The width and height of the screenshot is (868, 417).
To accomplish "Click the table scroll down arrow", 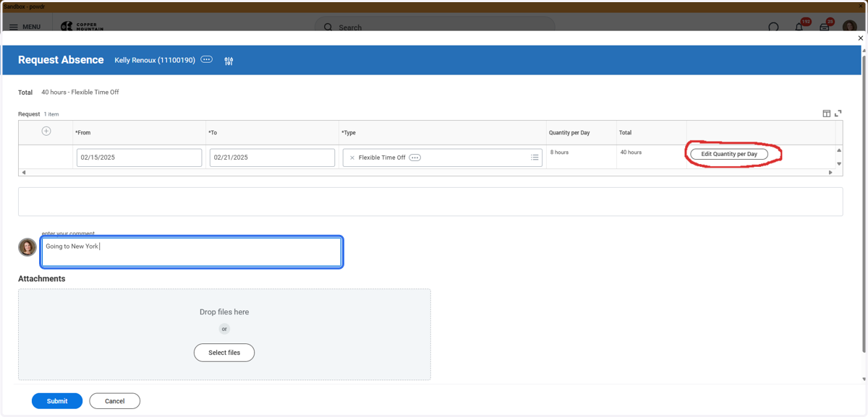I will (839, 164).
